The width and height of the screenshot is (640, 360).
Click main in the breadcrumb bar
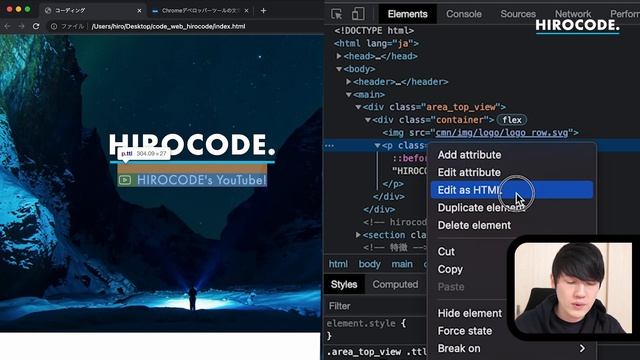(x=402, y=264)
